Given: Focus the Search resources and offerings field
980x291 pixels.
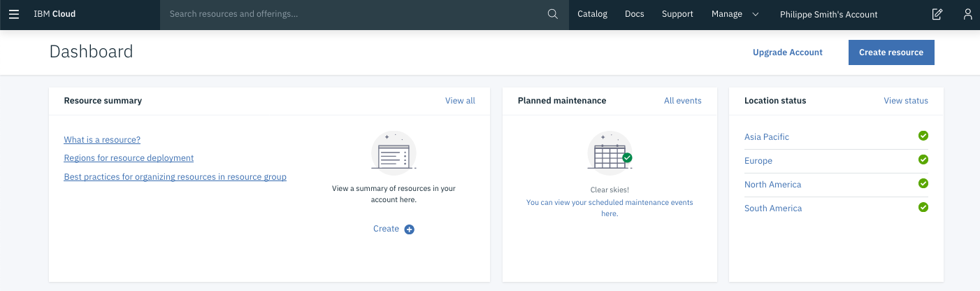Looking at the screenshot, I should coord(353,14).
